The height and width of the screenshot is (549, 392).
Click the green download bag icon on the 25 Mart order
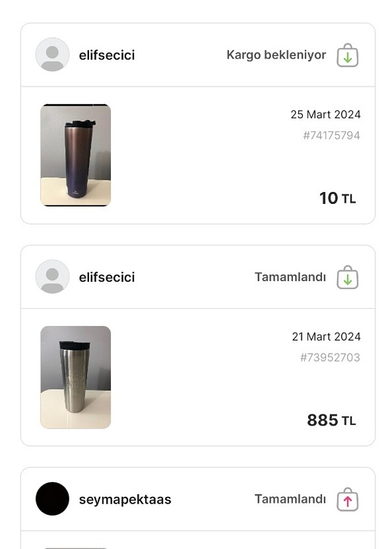click(x=347, y=55)
